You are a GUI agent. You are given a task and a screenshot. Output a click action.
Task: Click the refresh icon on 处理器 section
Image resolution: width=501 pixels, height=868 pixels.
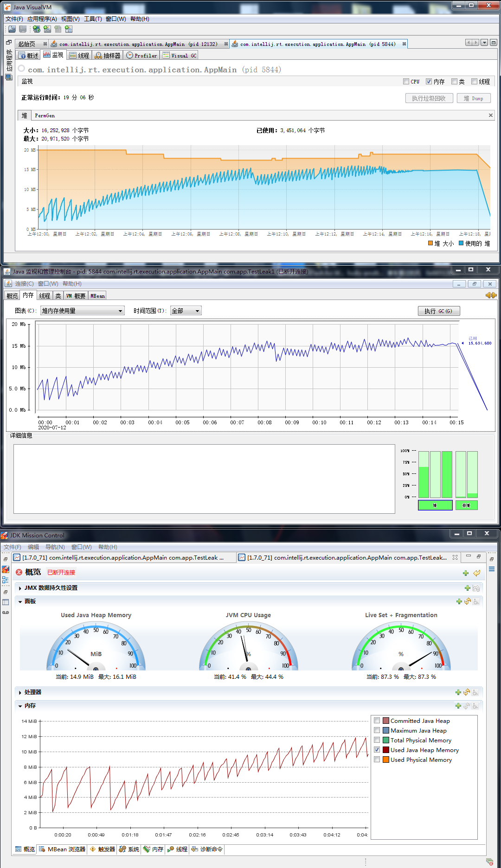coord(467,692)
